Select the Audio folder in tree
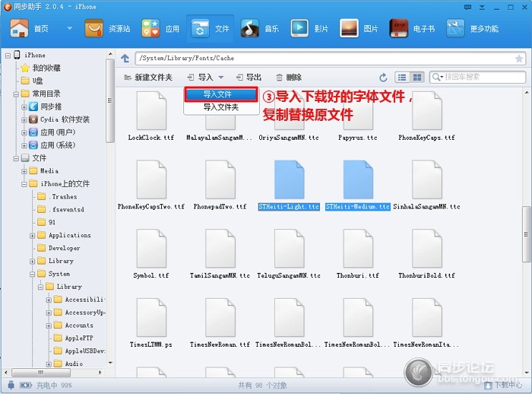The width and height of the screenshot is (532, 394). click(x=68, y=364)
